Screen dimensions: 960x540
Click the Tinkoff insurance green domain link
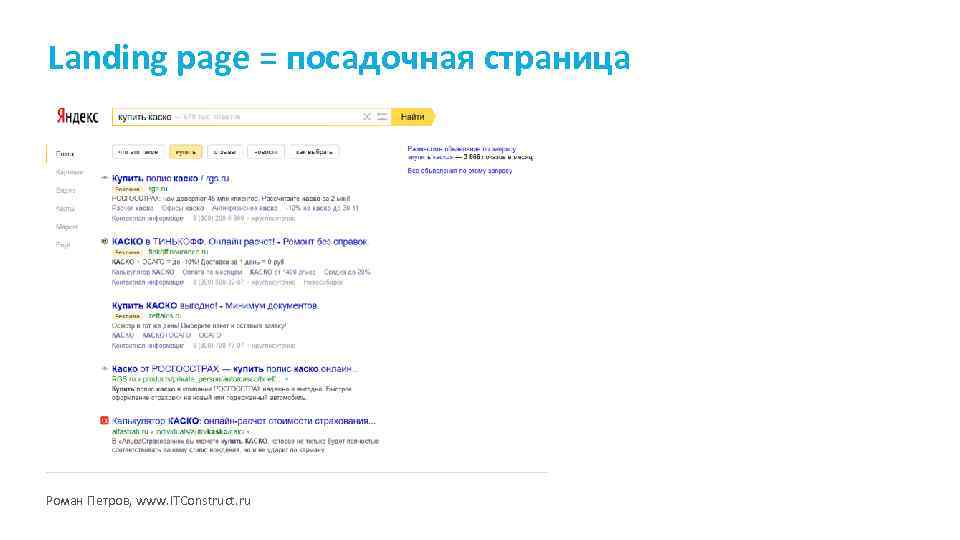[178, 252]
